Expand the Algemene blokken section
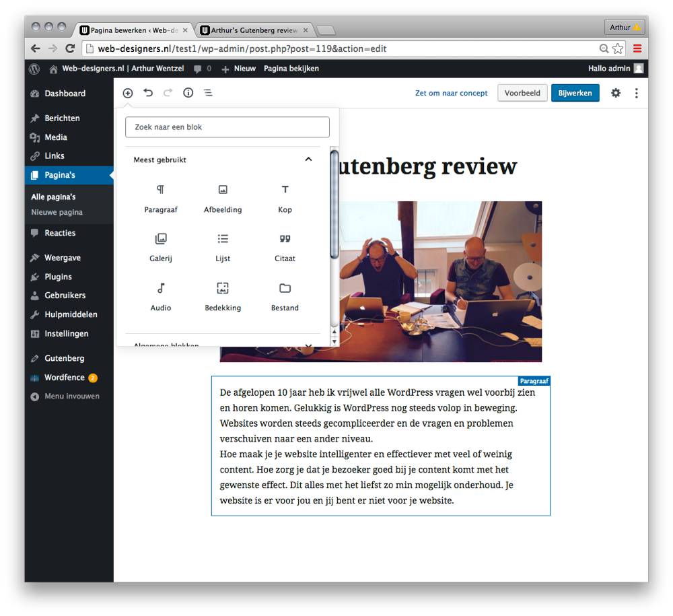Screen dimensions: 673x616 tap(308, 345)
